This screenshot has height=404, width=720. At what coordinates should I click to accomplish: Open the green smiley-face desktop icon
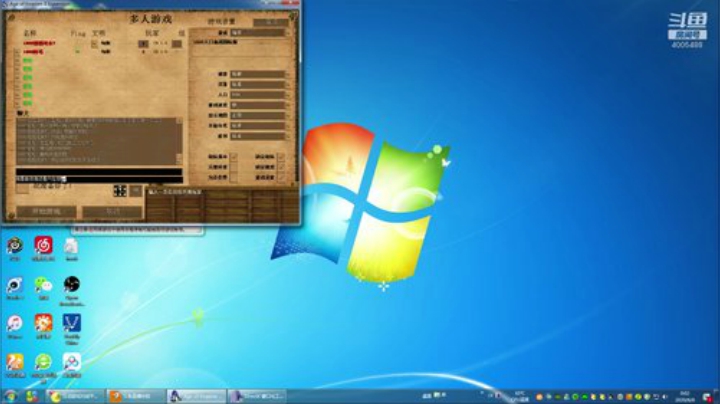tap(43, 363)
